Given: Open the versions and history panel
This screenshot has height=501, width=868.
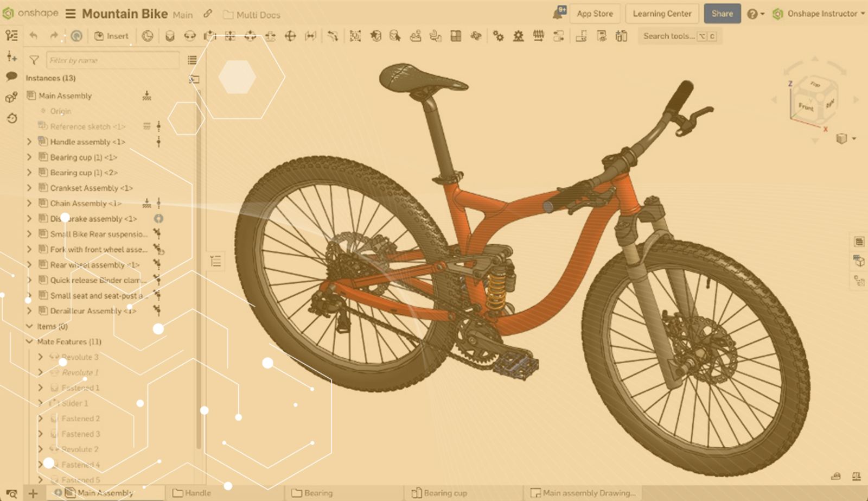Looking at the screenshot, I should tap(11, 118).
